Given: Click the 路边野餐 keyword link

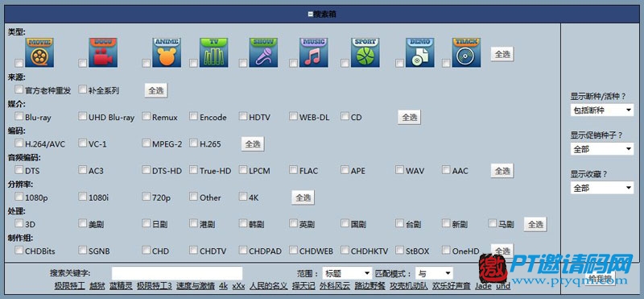Looking at the screenshot, I should (x=370, y=286).
